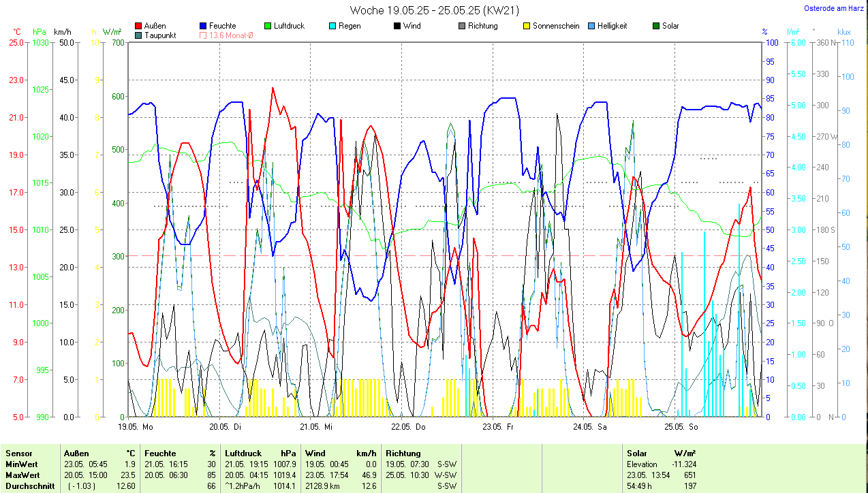Click the blue Feuchte legend square
This screenshot has width=868, height=493.
coord(204,26)
